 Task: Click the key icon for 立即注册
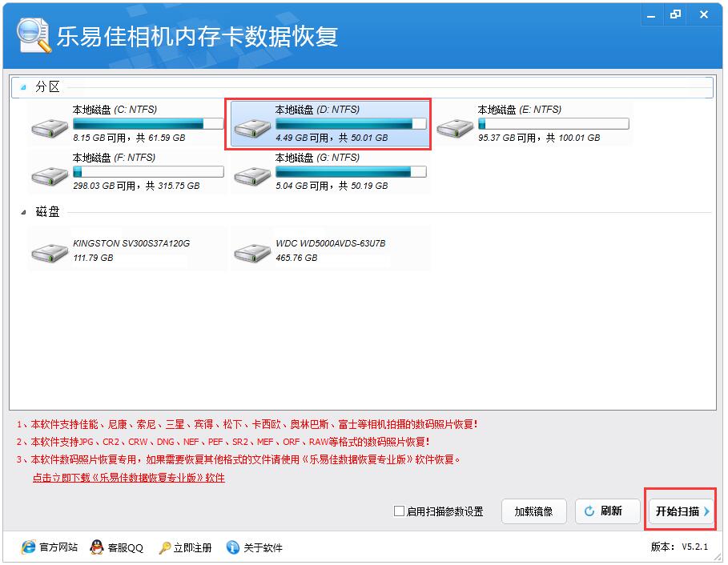pos(164,548)
